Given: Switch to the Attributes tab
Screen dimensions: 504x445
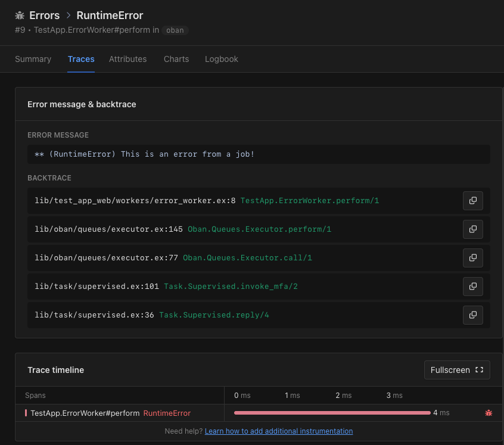Looking at the screenshot, I should 127,59.
